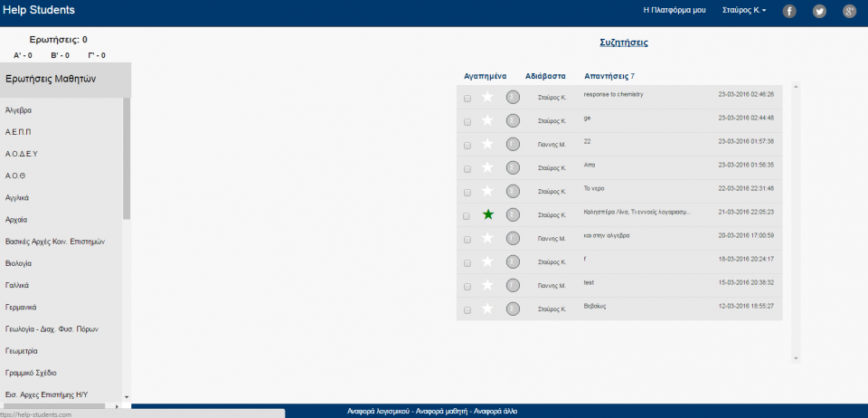Open the Facebook social icon
868x418 pixels.
pos(789,11)
